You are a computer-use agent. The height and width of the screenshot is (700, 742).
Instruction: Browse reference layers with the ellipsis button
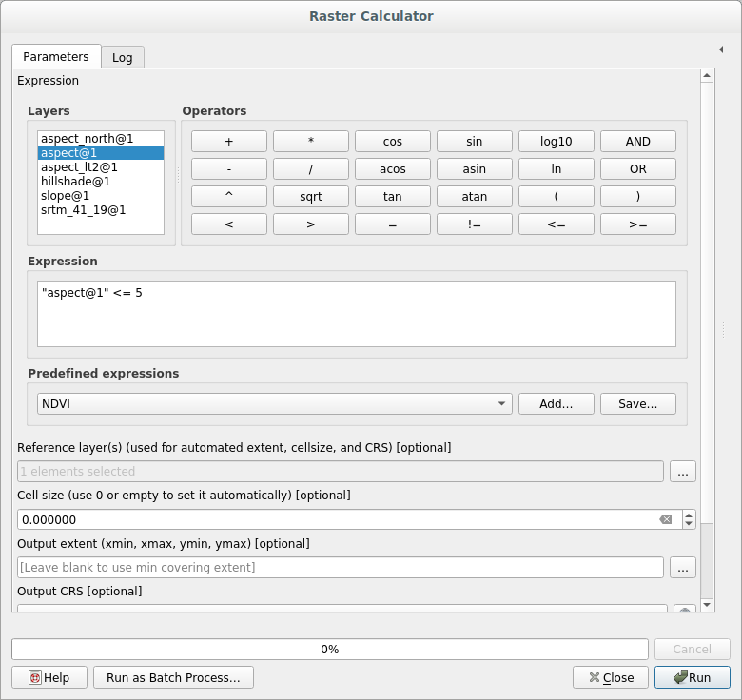pos(682,472)
